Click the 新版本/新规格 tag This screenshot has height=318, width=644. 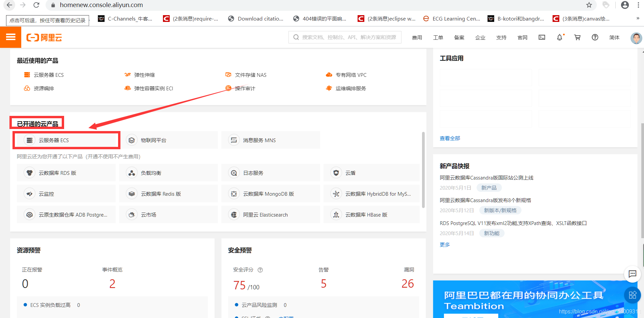[x=500, y=210]
